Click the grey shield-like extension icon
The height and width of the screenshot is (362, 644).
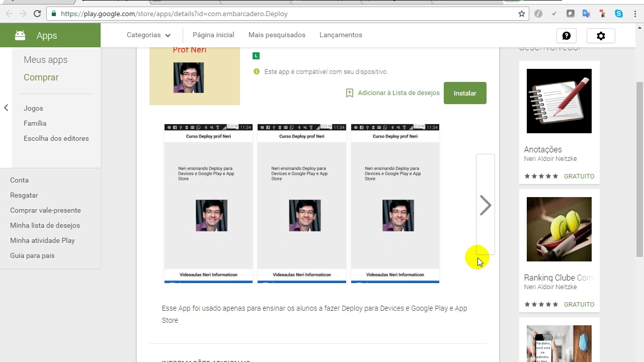click(571, 14)
